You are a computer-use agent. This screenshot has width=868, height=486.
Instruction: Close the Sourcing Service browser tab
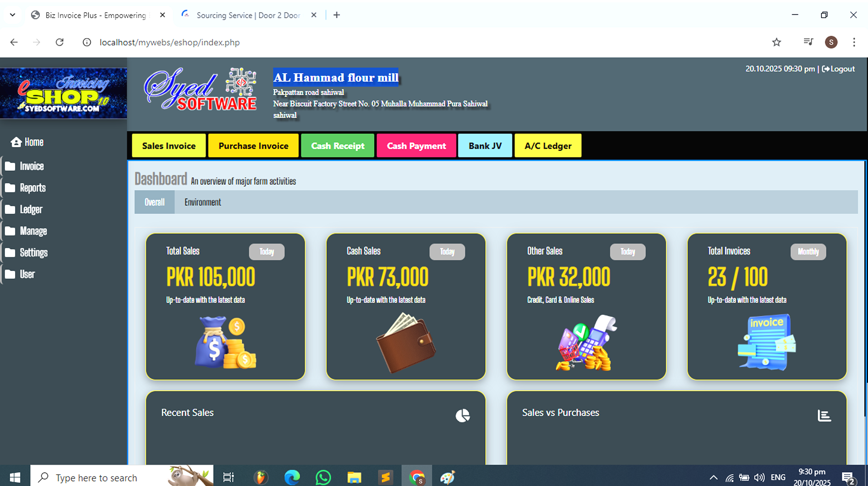point(313,15)
